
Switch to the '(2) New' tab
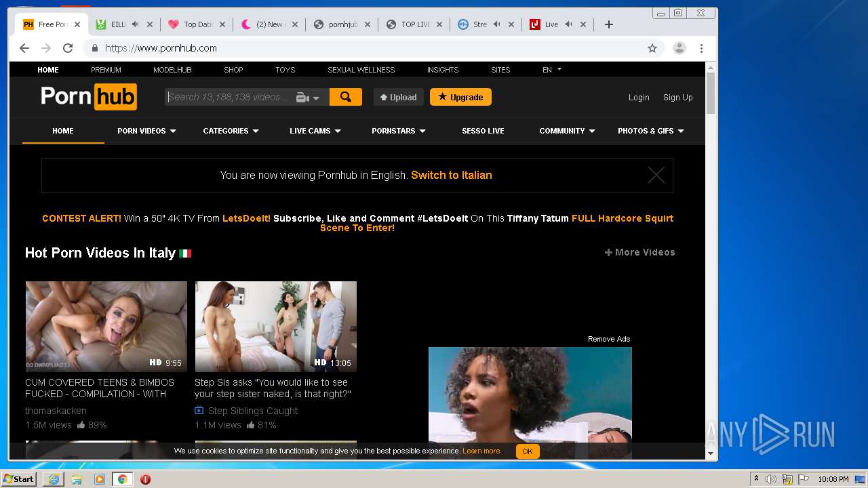point(269,24)
